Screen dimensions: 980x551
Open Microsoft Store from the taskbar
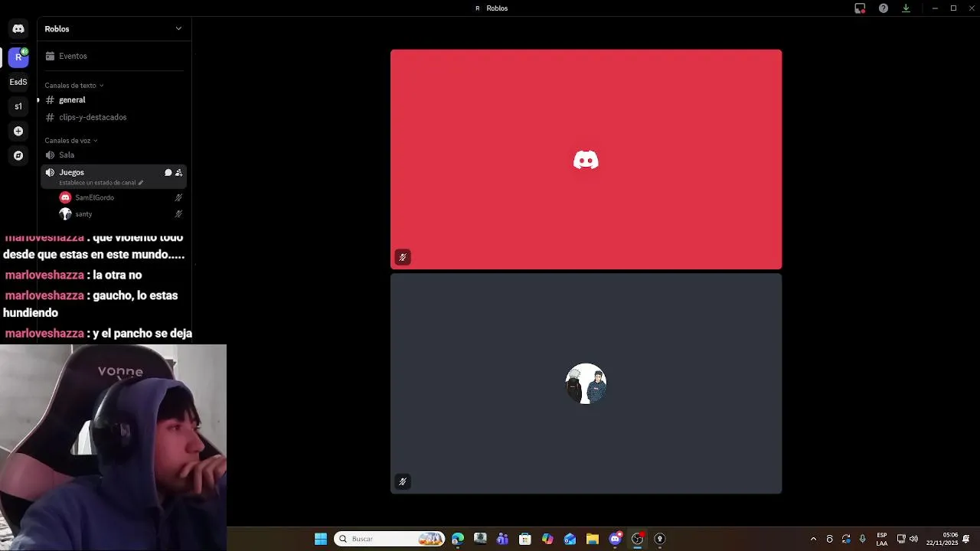pos(524,539)
